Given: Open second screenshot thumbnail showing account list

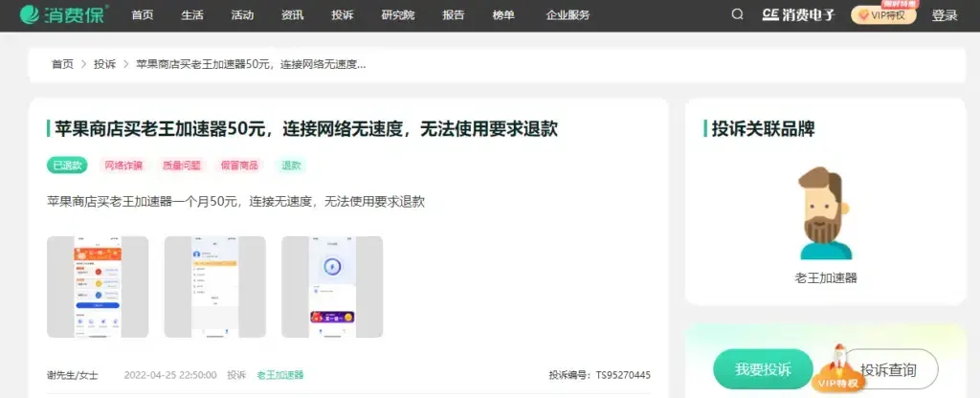Looking at the screenshot, I should pyautogui.click(x=215, y=287).
